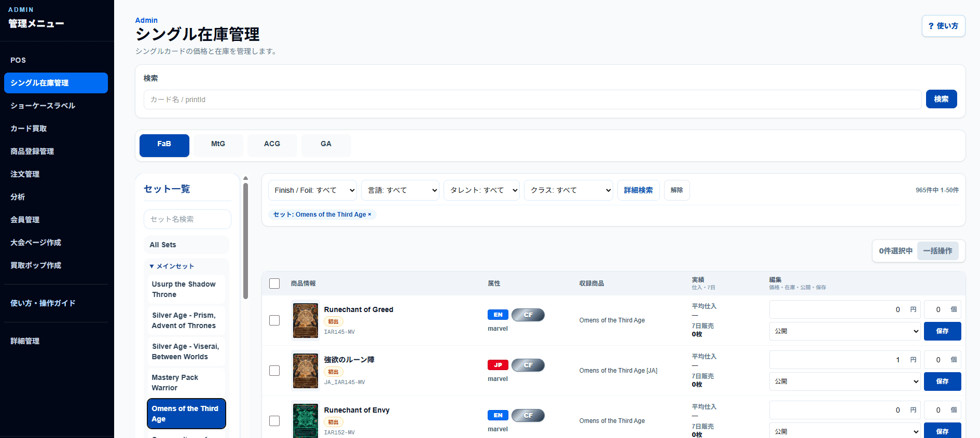The height and width of the screenshot is (438, 980).
Task: Tick the checkbox for 強欲のルーン陣 row
Action: [x=274, y=371]
